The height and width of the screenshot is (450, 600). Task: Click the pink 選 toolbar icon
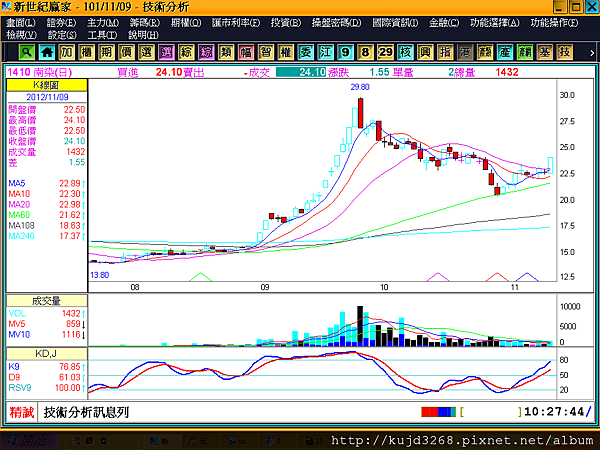pos(166,52)
